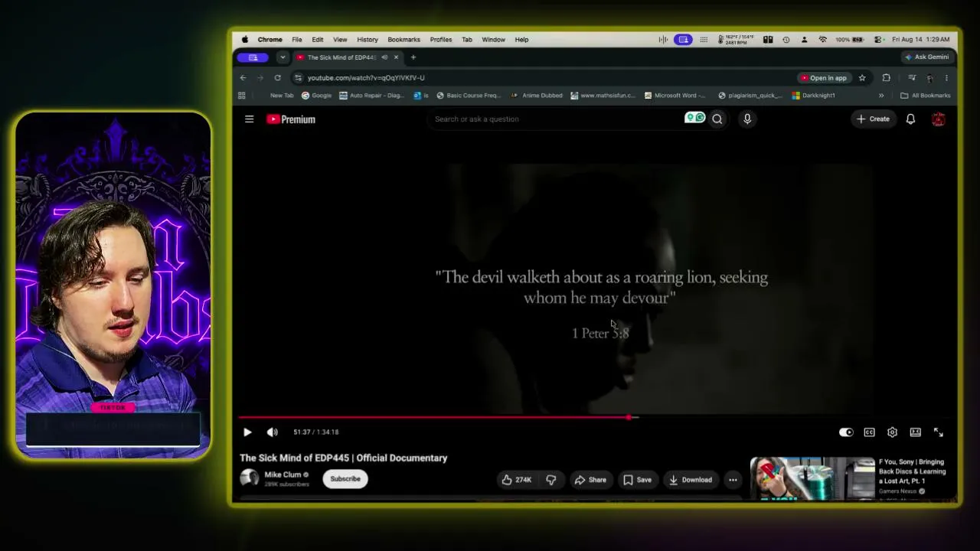Screen dimensions: 980x551
Task: Open the 'F You, Sony' recommended video thumbnail
Action: (812, 478)
